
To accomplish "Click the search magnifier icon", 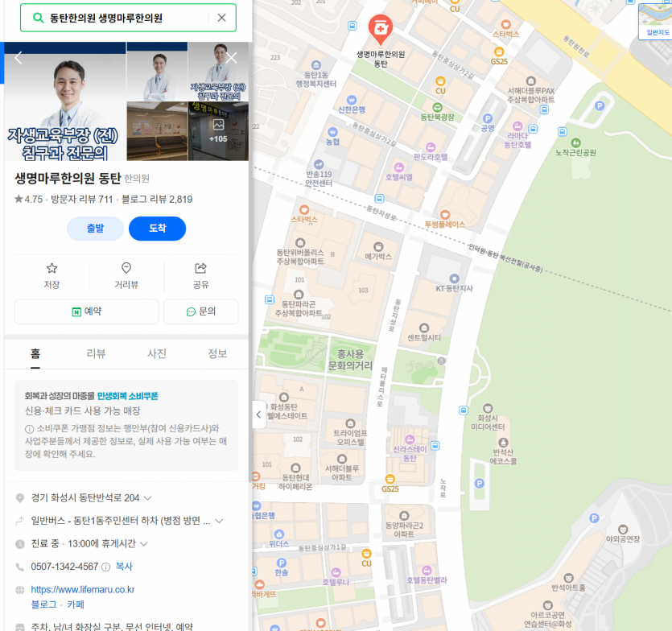I will coord(37,18).
